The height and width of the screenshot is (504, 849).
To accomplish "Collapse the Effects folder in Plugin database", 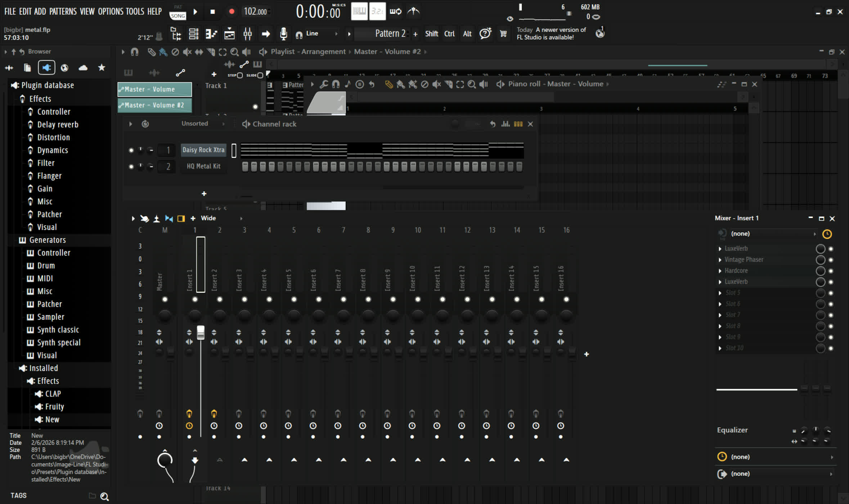I will pos(40,99).
